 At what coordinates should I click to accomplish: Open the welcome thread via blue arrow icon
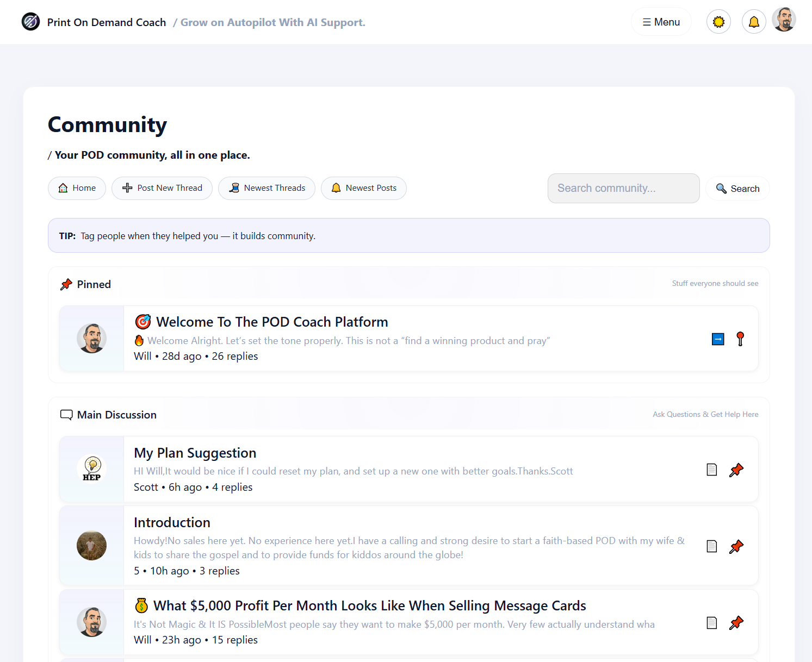[x=718, y=339]
